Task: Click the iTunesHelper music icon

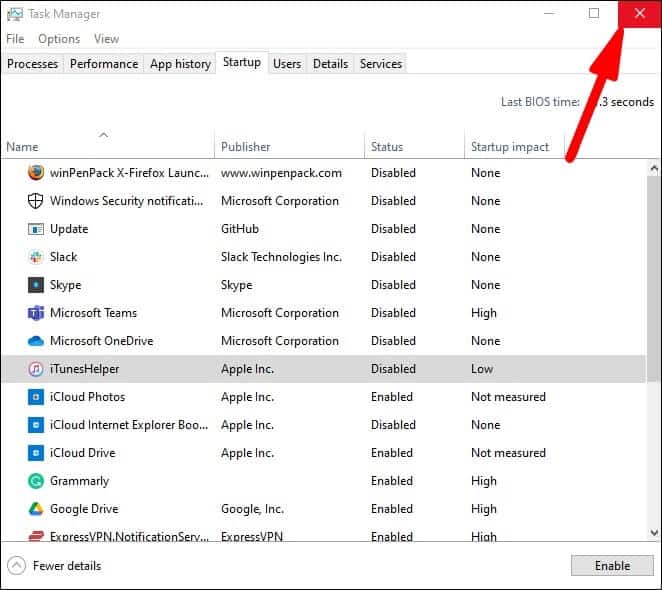Action: (x=36, y=369)
